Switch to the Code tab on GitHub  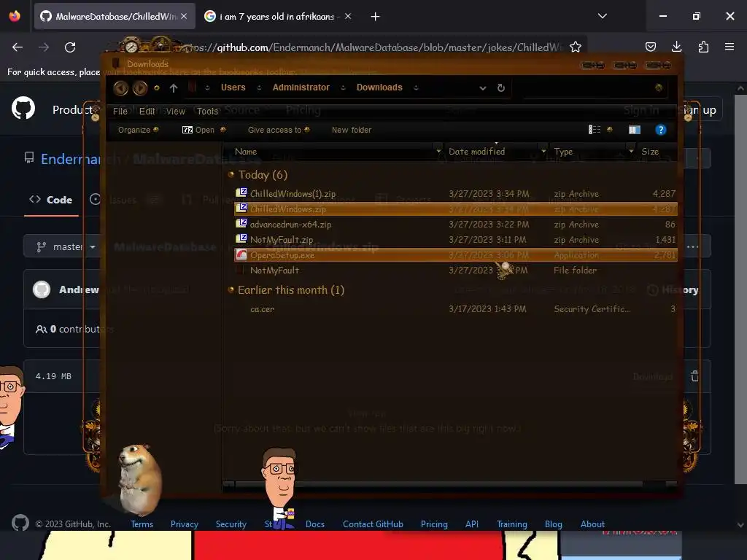(52, 200)
